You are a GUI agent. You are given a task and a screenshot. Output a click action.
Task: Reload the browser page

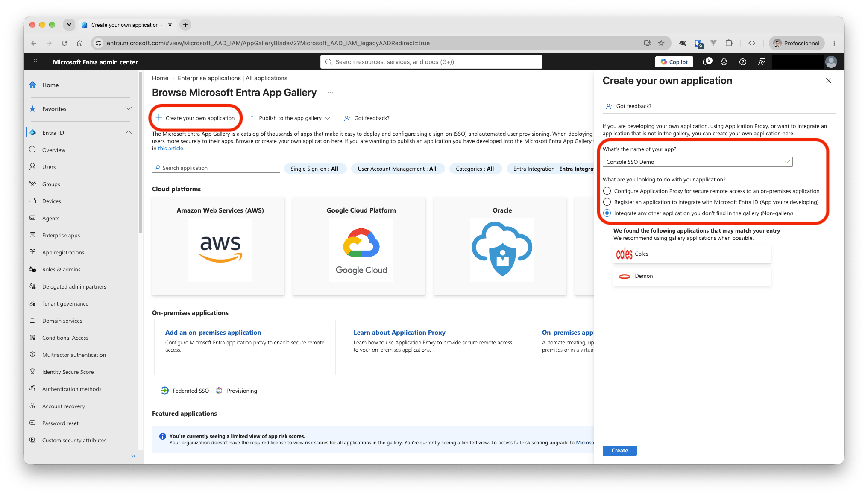(x=65, y=43)
